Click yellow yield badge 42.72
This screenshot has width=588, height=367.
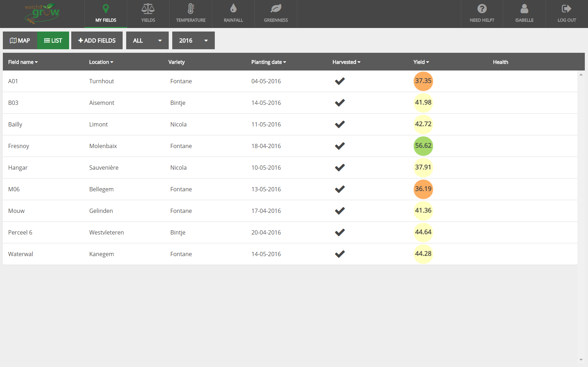423,124
